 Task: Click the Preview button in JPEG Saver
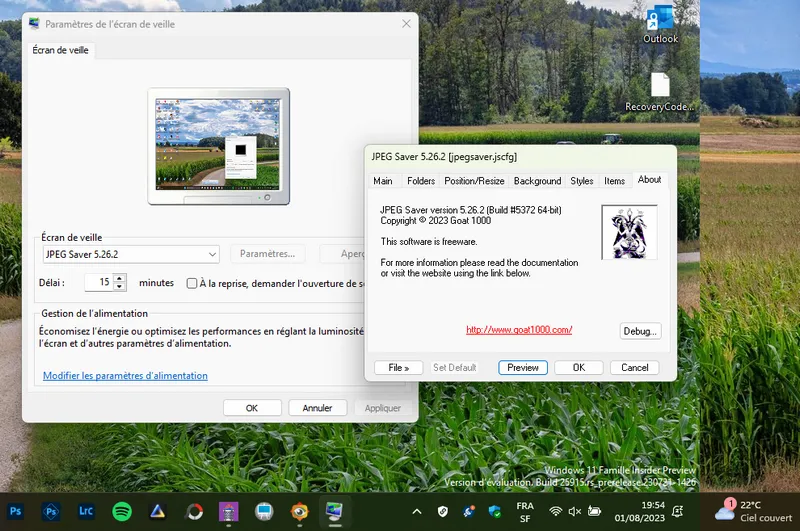tap(523, 368)
